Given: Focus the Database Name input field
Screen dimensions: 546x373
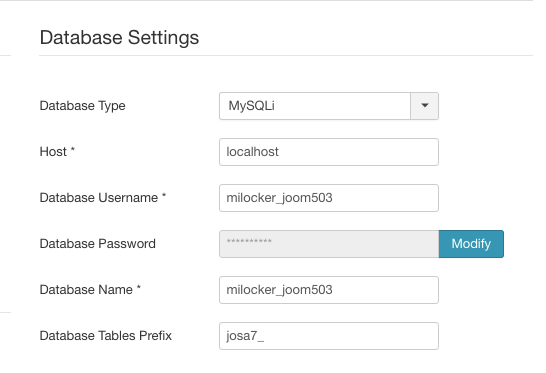Looking at the screenshot, I should click(x=329, y=290).
